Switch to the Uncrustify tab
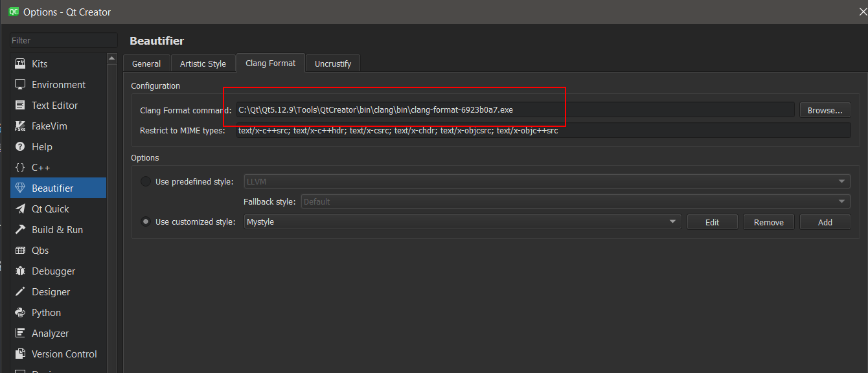The image size is (868, 373). click(x=333, y=63)
